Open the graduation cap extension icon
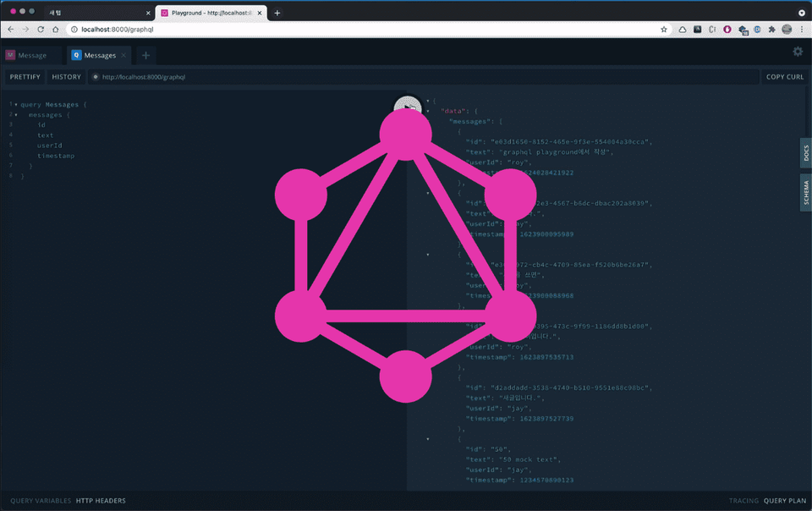Screen dimensions: 812x511 pyautogui.click(x=743, y=30)
